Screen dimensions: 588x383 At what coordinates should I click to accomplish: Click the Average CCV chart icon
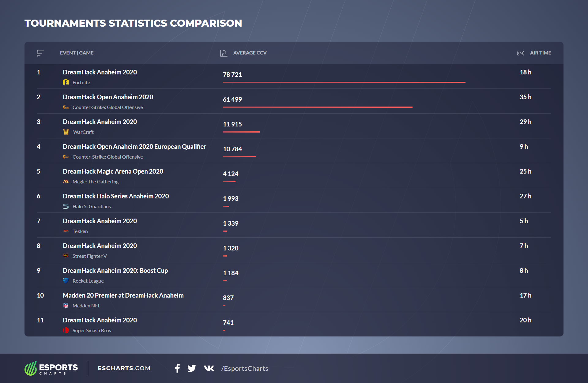tap(224, 53)
